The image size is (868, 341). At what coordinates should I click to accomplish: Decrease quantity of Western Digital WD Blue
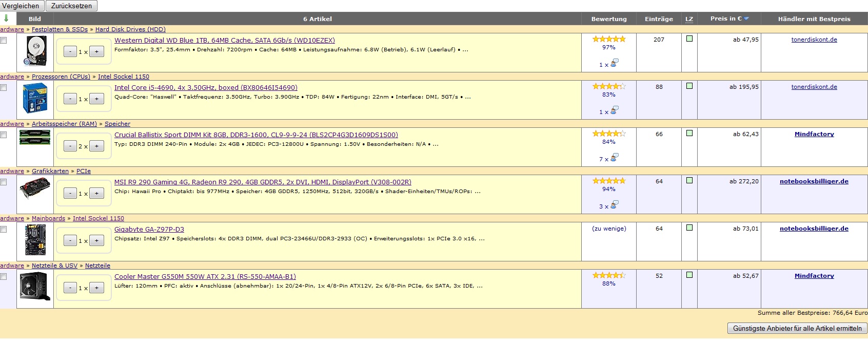pos(70,51)
